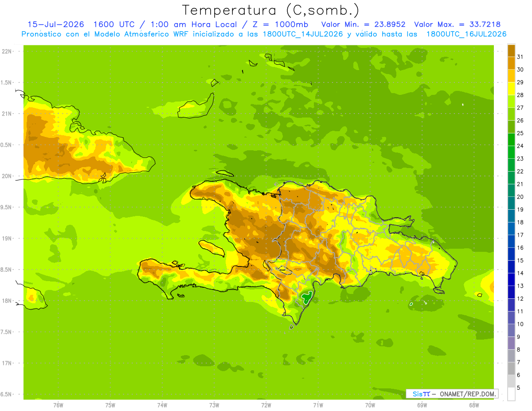Click the "71W" longitude label
Viewport: 532px width, 411px height.
(x=318, y=405)
